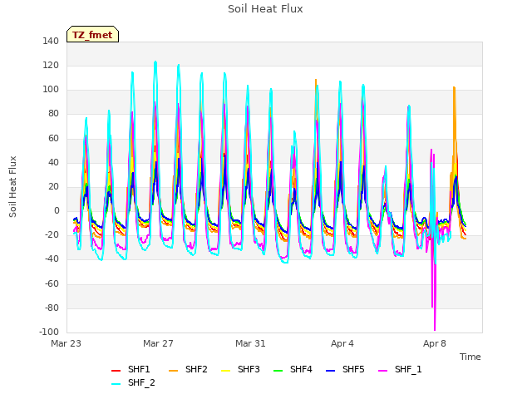
Task: Click the -40 y-axis tick label
Action: pos(52,259)
